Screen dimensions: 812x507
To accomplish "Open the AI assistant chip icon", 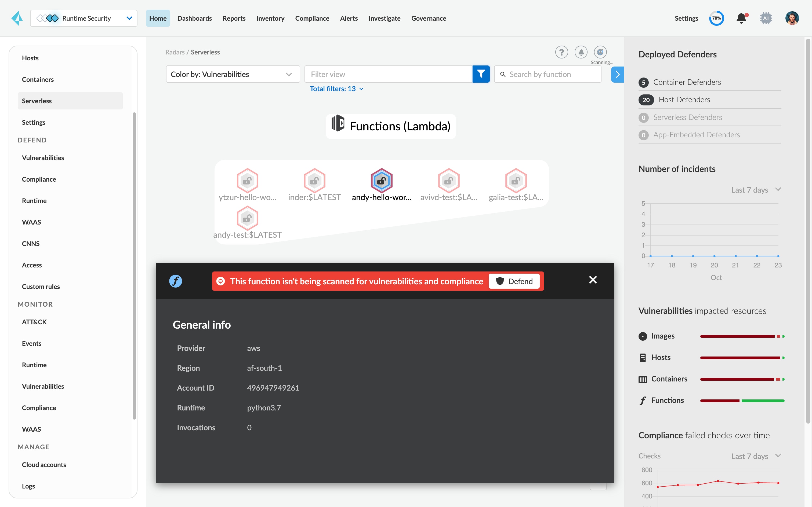I will 766,18.
